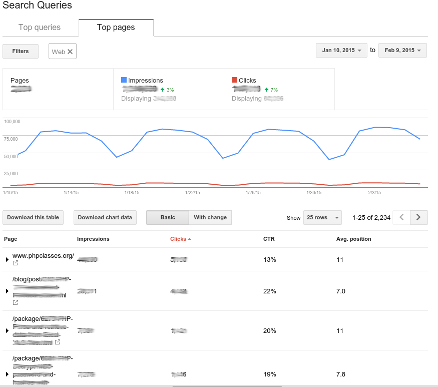This screenshot has height=387, width=438.
Task: Expand the /blog/post row
Action: 7,291
